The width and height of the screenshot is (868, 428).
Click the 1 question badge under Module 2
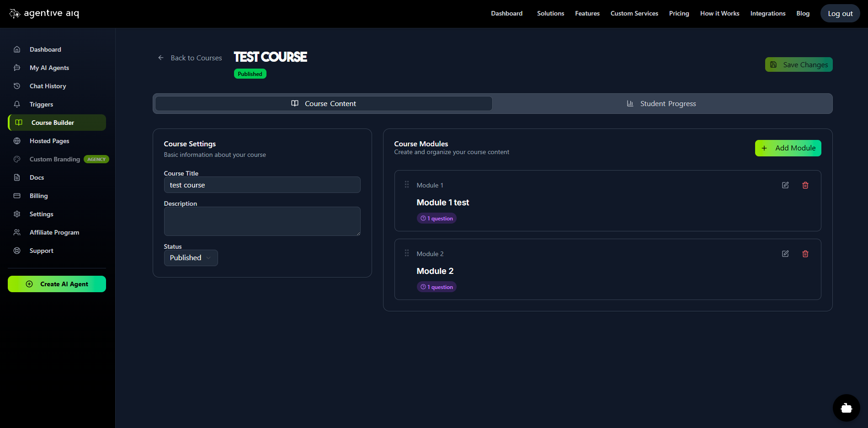437,286
